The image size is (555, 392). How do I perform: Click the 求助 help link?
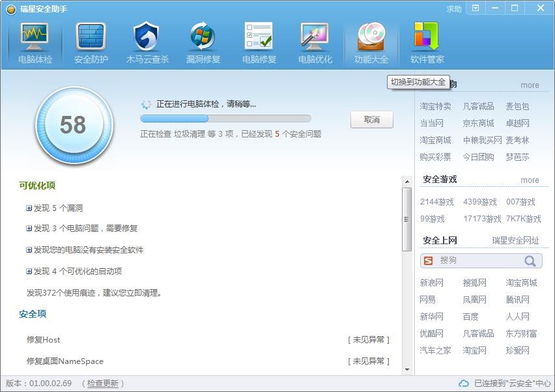pos(454,9)
